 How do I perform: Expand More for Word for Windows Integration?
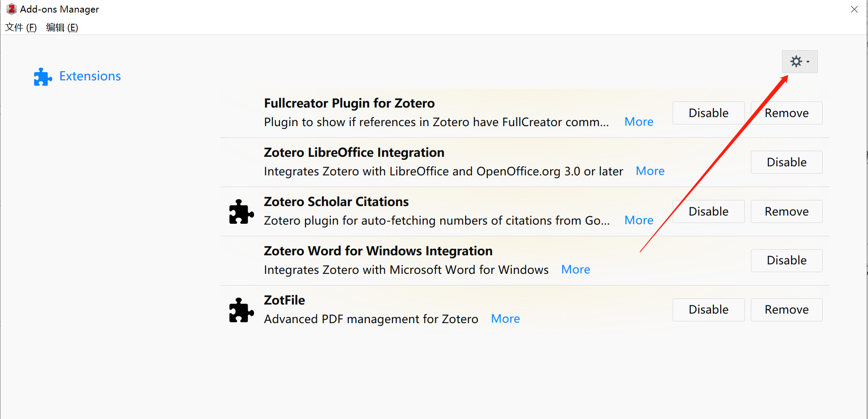point(575,270)
